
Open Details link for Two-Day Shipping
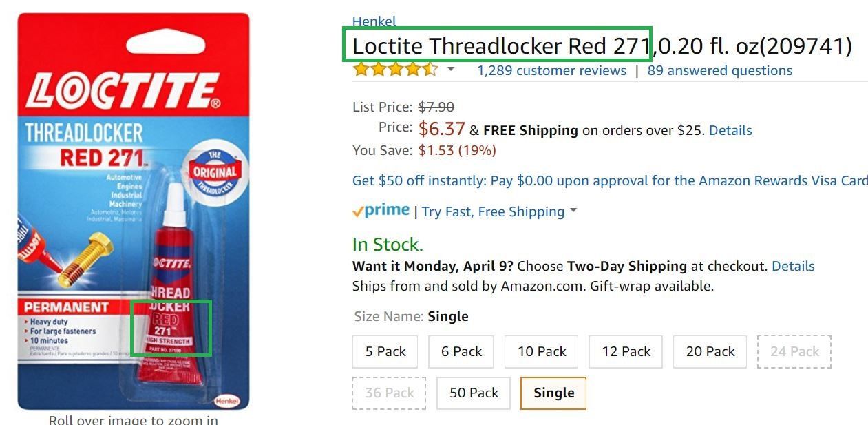click(793, 266)
